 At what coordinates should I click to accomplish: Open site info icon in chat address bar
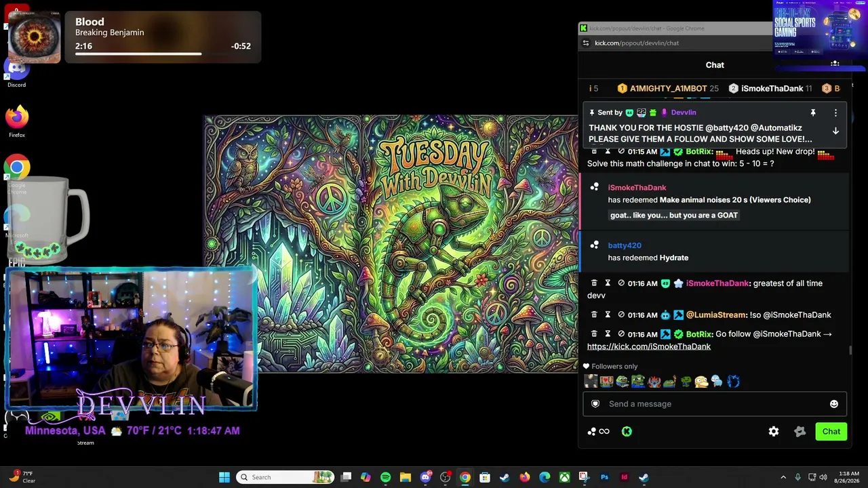[x=587, y=43]
